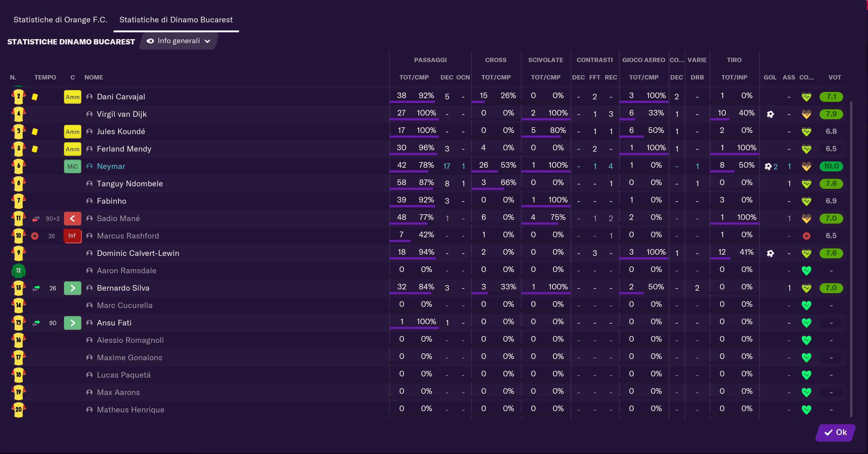Click Bernardo Silva's substituted-on arrows icon
This screenshot has height=454, width=868.
click(36, 288)
